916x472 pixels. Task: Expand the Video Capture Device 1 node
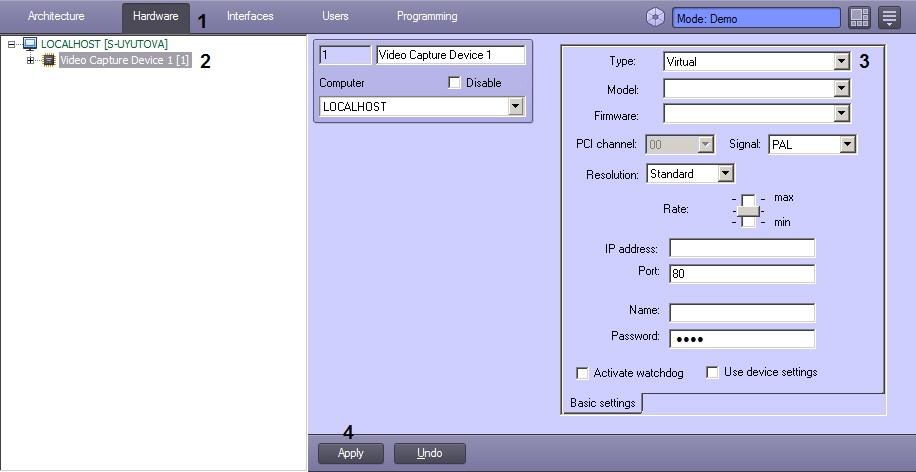click(x=30, y=60)
